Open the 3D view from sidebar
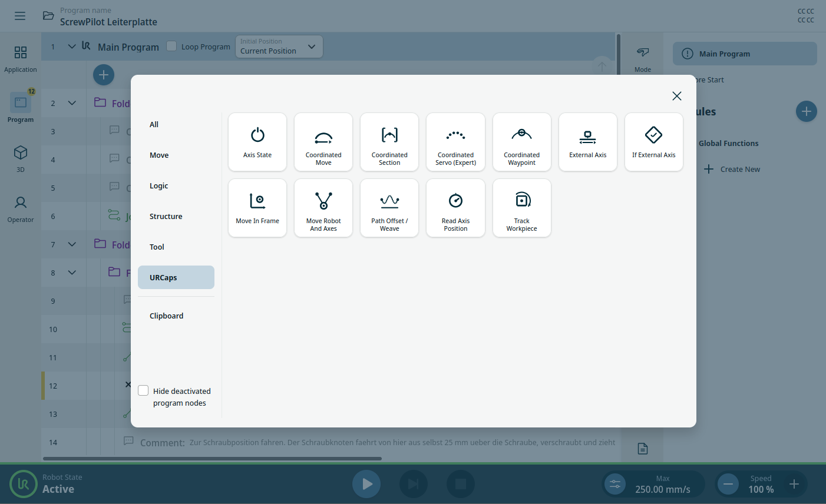The width and height of the screenshot is (826, 504). click(x=21, y=159)
